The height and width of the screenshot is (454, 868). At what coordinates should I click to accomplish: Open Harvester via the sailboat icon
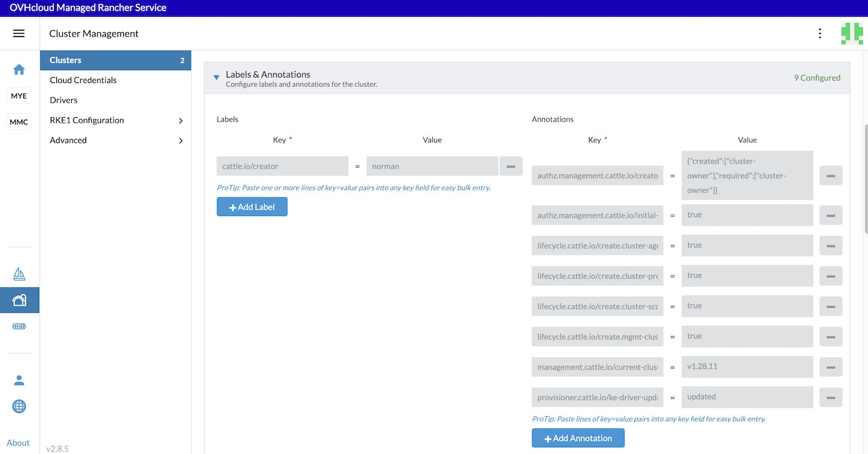pos(19,273)
